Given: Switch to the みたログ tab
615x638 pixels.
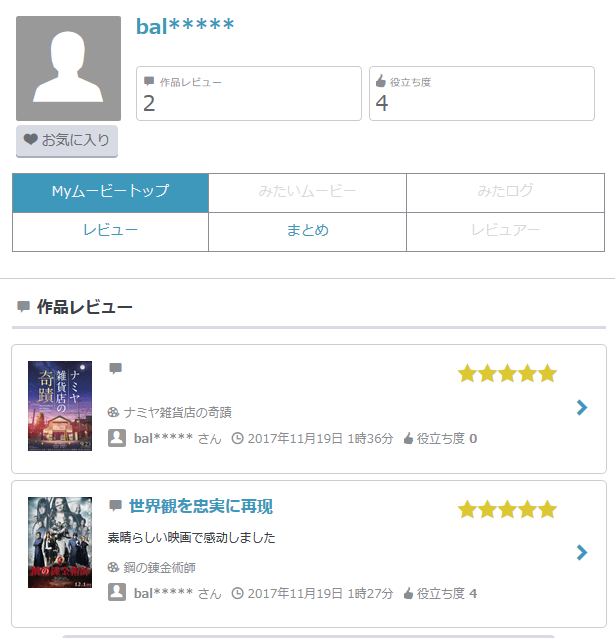Looking at the screenshot, I should 505,193.
